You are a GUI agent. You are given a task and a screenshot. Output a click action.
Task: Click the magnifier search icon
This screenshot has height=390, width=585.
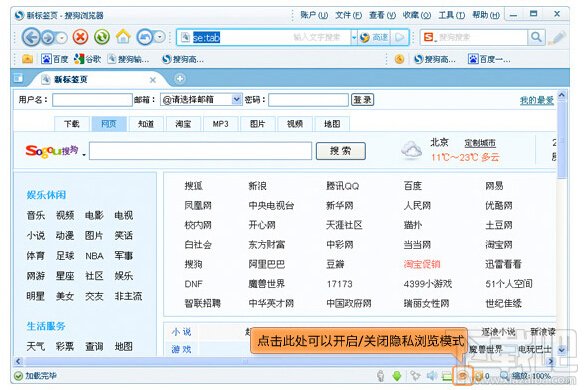click(x=536, y=37)
